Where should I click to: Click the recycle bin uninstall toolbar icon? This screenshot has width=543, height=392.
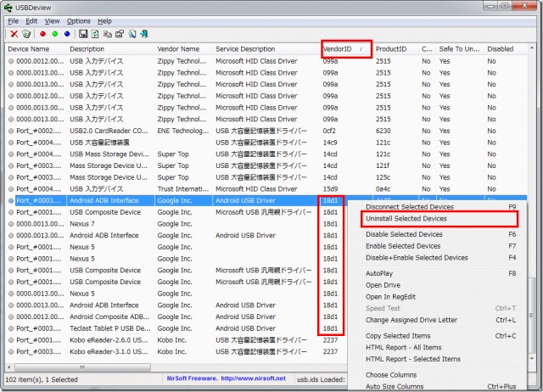coord(26,34)
